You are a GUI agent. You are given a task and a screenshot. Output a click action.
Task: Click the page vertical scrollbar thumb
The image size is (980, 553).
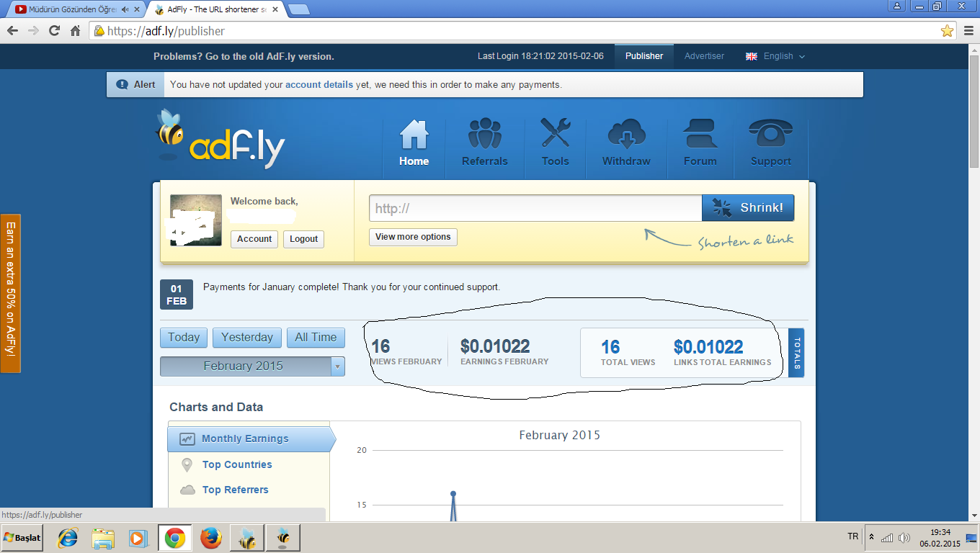(974, 112)
